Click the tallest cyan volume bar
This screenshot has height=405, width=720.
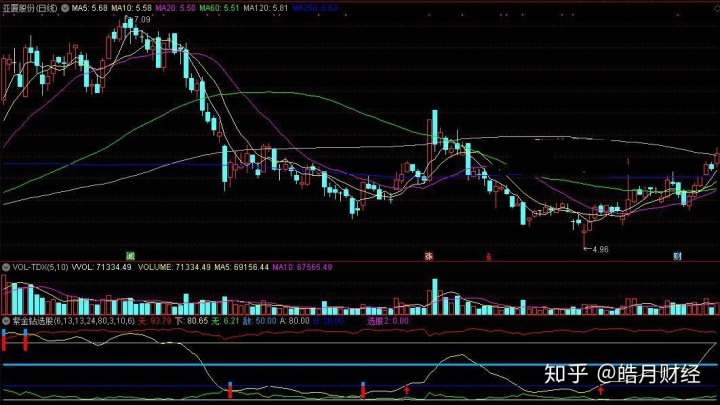(x=434, y=296)
